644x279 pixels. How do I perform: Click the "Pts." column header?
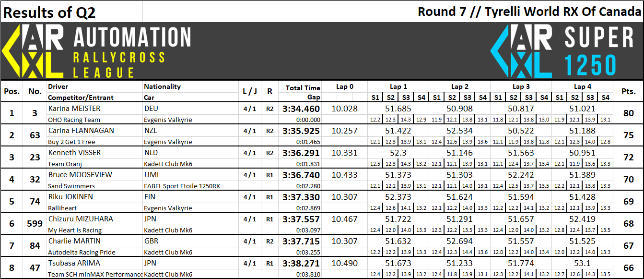click(x=628, y=91)
